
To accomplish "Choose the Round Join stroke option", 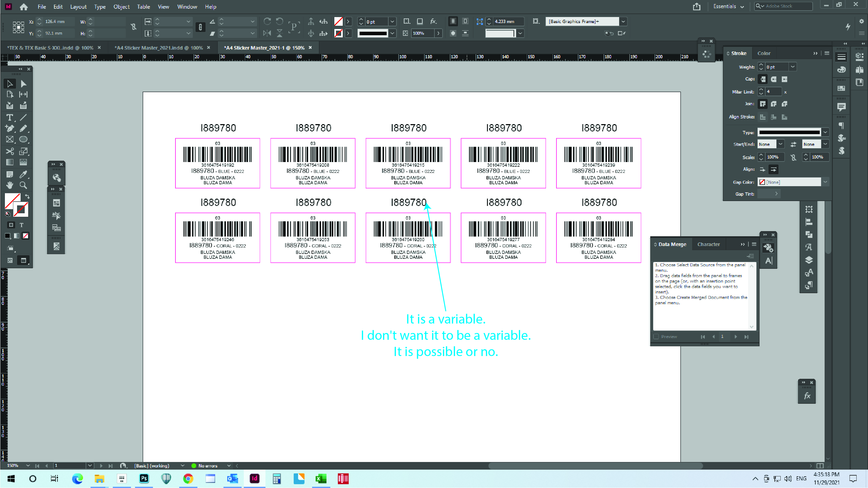I will point(774,104).
